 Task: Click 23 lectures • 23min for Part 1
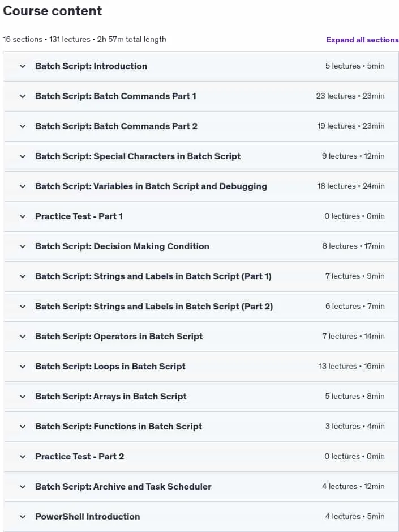click(x=350, y=96)
